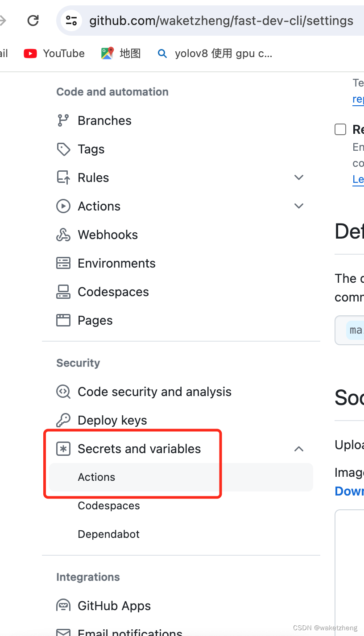
Task: Click the Codespaces monitor icon
Action: click(x=63, y=292)
